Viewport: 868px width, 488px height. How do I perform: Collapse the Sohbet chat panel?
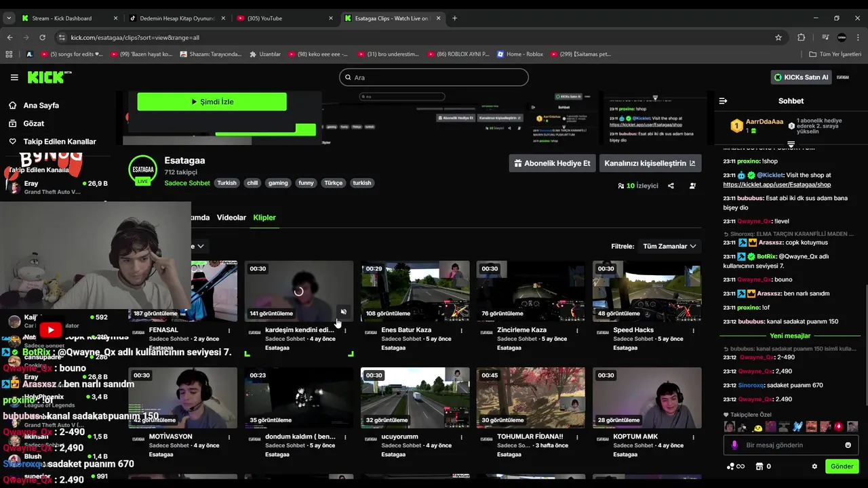pos(723,101)
